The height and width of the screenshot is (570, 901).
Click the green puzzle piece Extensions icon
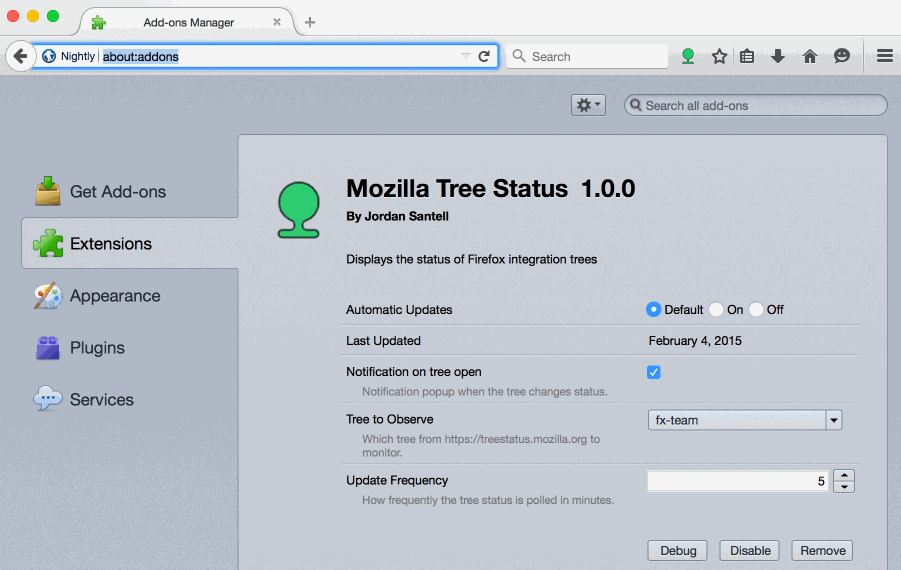coord(48,243)
